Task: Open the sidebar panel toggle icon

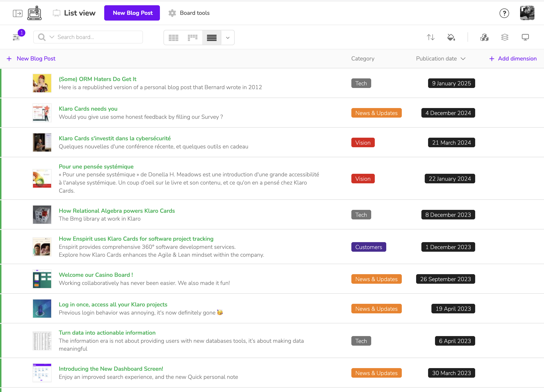Action: (17, 13)
